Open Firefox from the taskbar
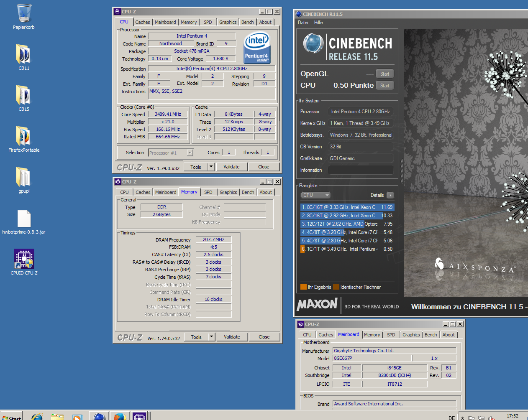528x420 pixels. 120,417
